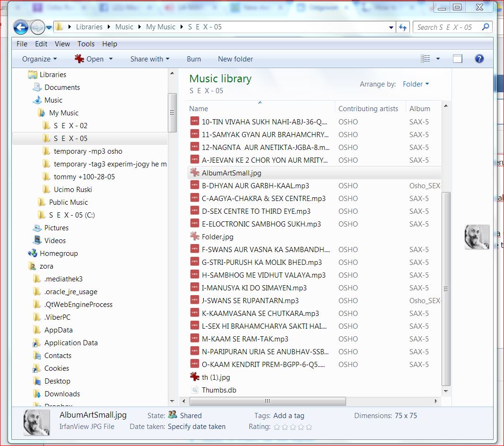Select the Libraries node icon

[x=33, y=75]
